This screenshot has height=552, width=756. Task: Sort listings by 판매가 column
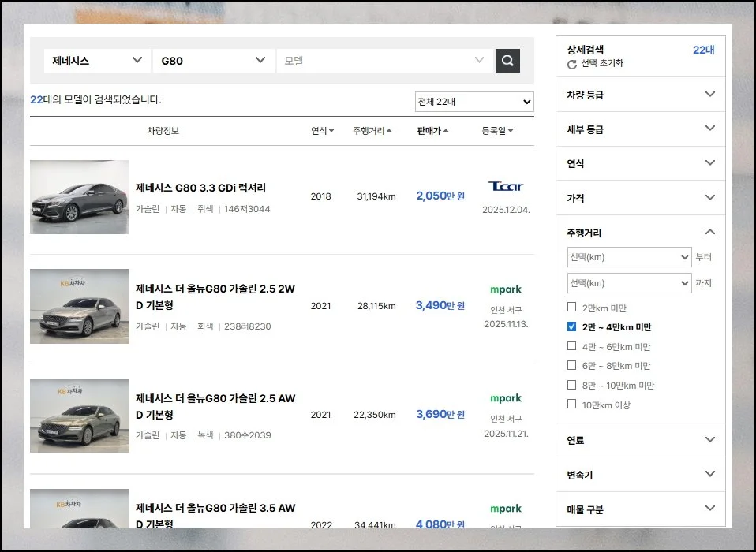pyautogui.click(x=433, y=131)
